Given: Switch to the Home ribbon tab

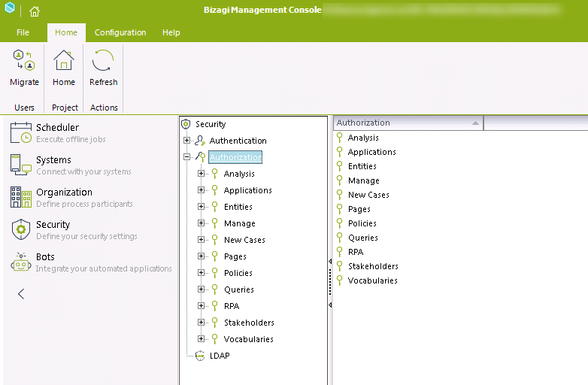Looking at the screenshot, I should point(66,32).
